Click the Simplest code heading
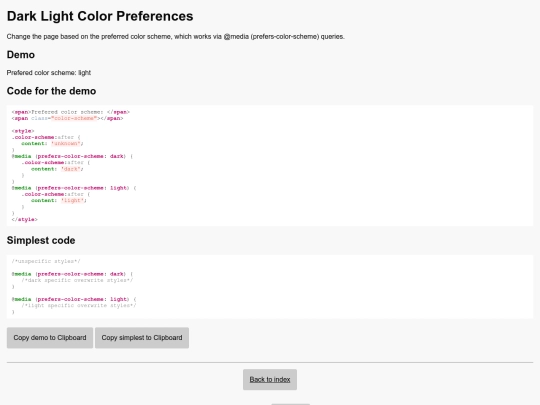The height and width of the screenshot is (405, 540). click(x=41, y=240)
